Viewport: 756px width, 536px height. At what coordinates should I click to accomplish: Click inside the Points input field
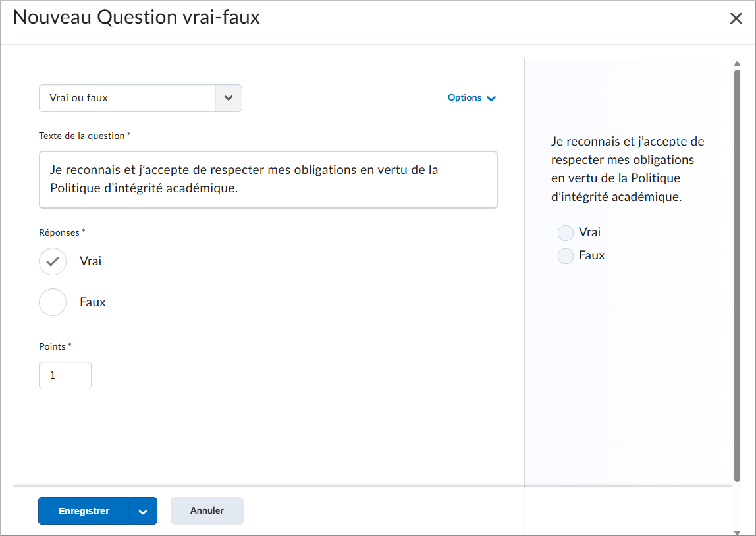tap(65, 375)
